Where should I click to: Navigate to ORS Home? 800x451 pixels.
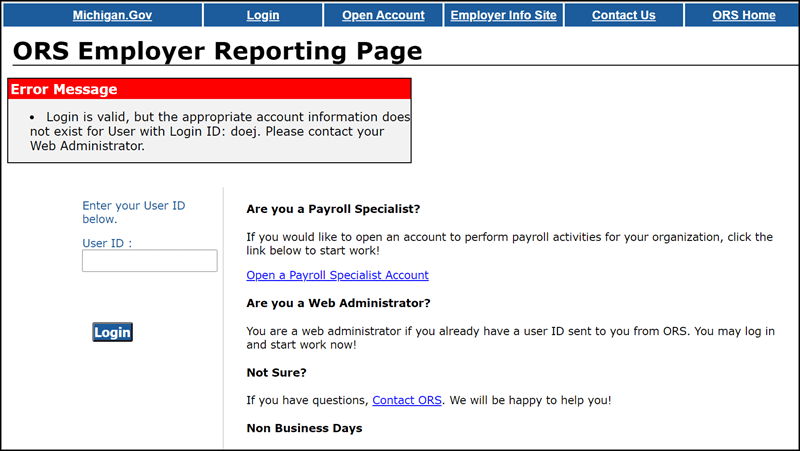click(743, 15)
